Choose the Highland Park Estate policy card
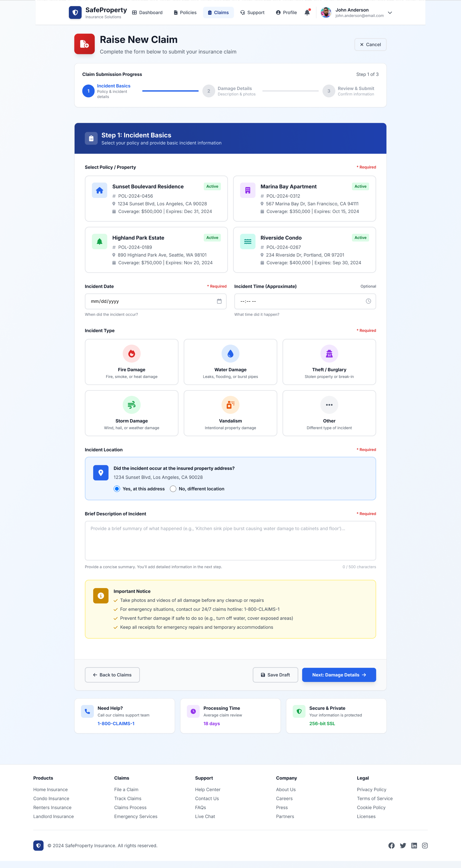Screen dimensions: 461x868 pos(156,250)
